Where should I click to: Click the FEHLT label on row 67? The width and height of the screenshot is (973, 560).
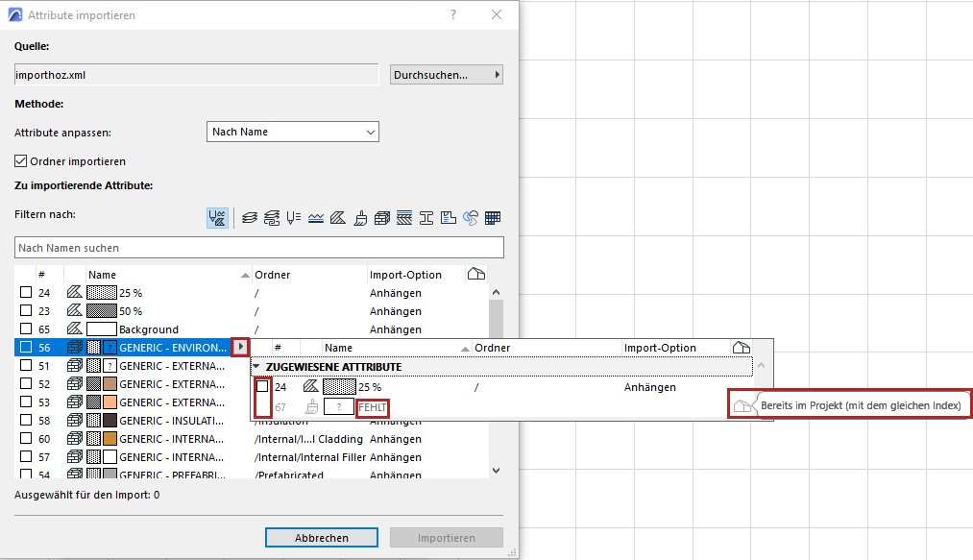coord(373,407)
